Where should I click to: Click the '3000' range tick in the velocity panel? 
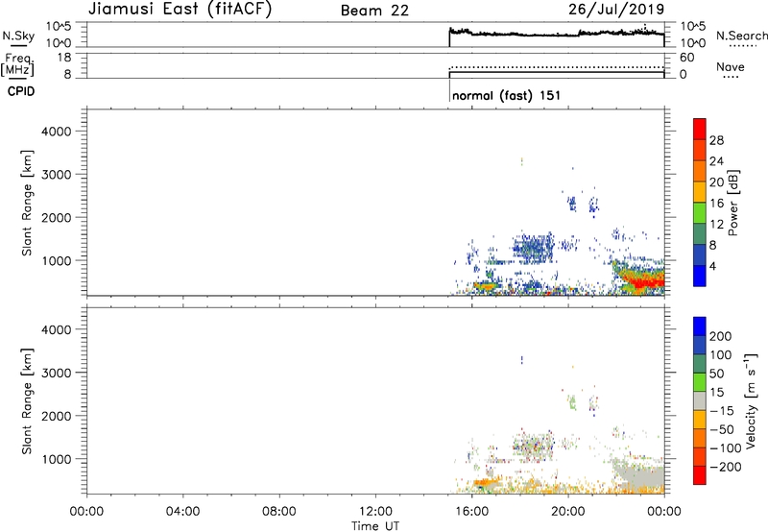[57, 373]
